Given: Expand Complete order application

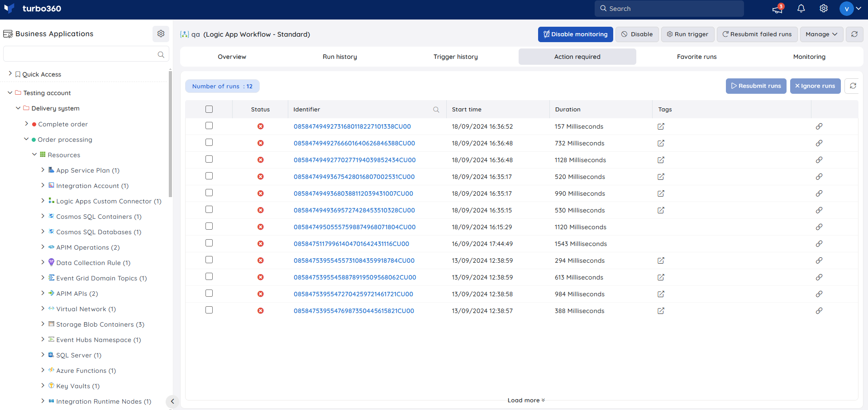Looking at the screenshot, I should coord(26,123).
